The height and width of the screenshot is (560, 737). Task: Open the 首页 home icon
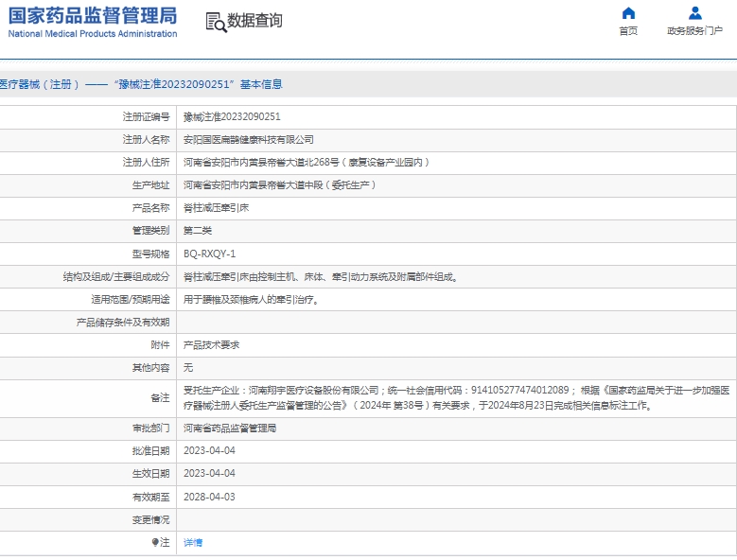(x=628, y=13)
